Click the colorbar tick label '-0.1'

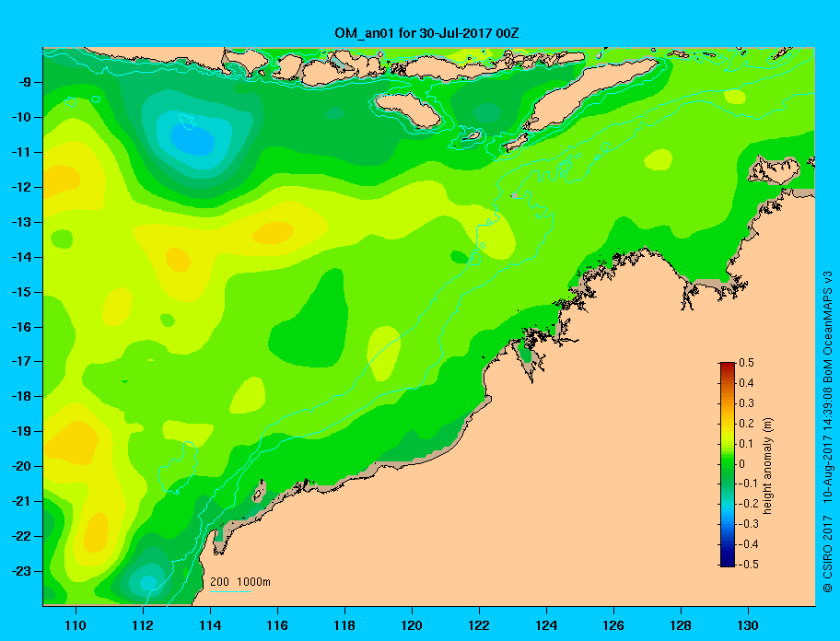749,484
